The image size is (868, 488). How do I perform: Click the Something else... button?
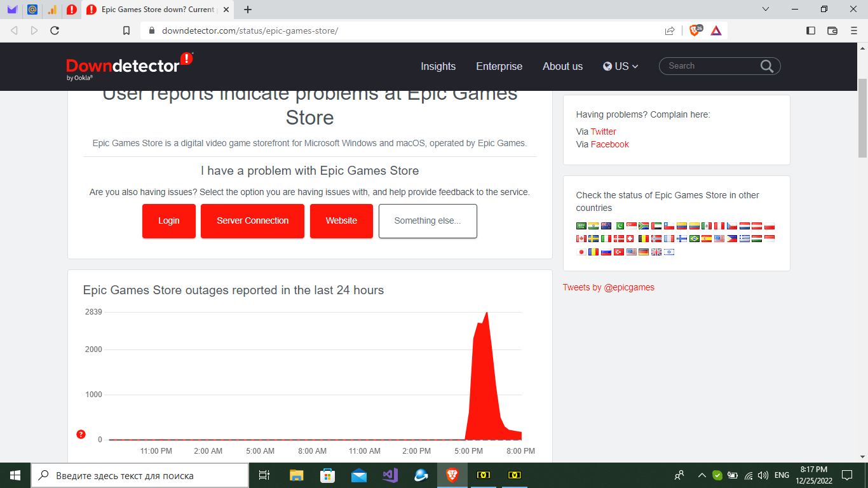(x=428, y=221)
